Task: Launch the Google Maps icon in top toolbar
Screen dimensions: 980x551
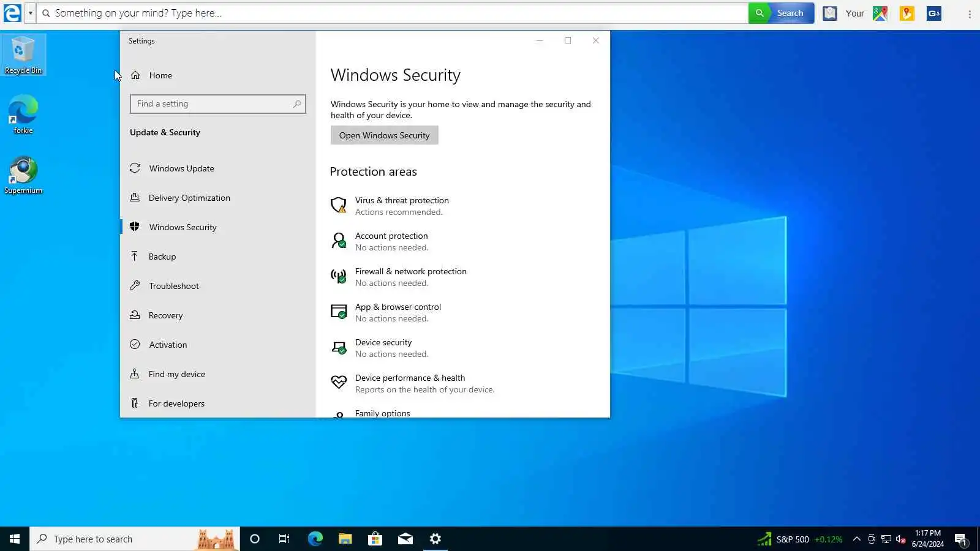Action: pyautogui.click(x=880, y=13)
